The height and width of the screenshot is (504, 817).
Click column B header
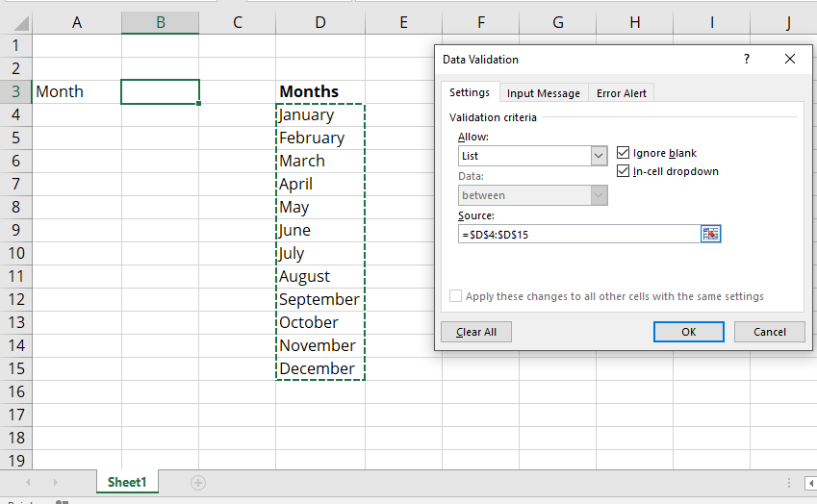(x=160, y=22)
